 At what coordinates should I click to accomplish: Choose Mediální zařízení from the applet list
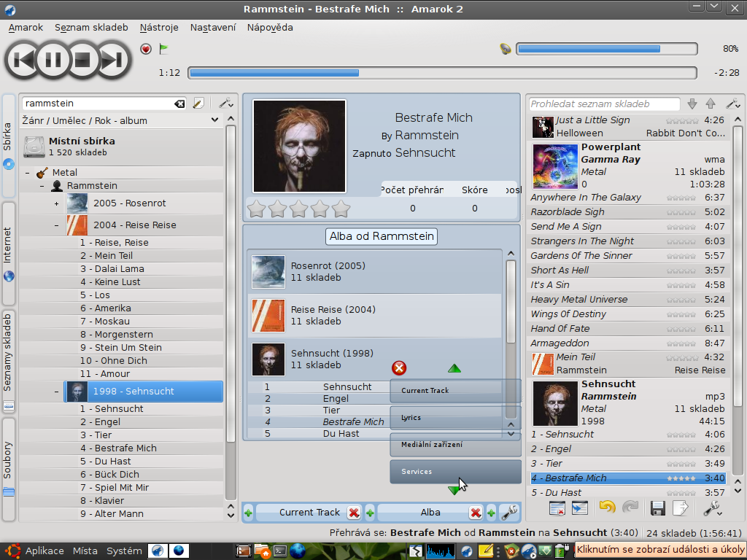pos(455,445)
